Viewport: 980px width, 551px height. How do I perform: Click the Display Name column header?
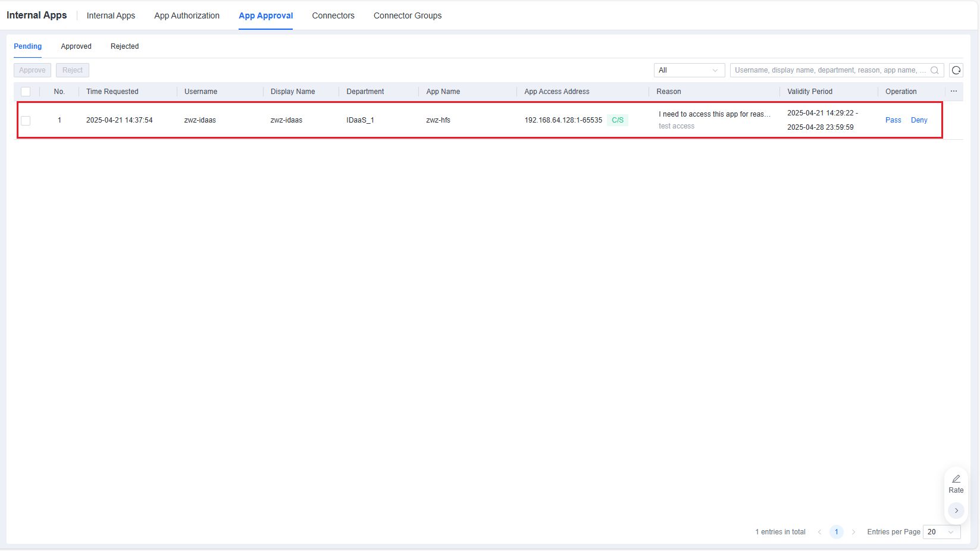click(293, 92)
